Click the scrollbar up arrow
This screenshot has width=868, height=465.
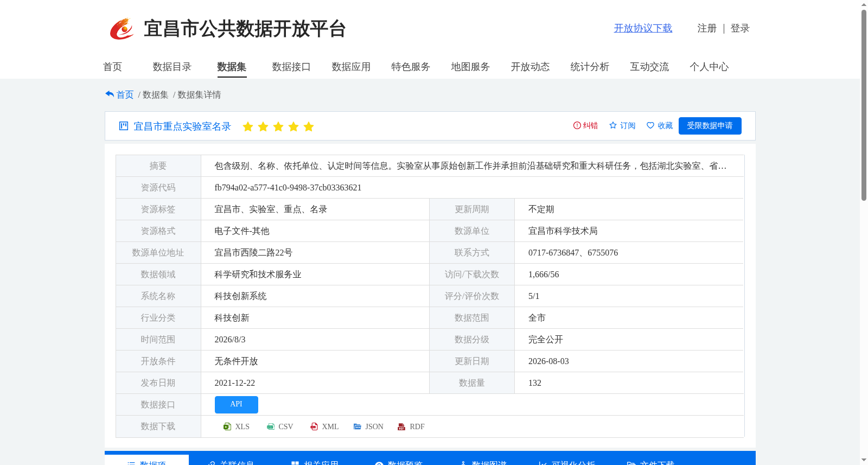[x=864, y=4]
